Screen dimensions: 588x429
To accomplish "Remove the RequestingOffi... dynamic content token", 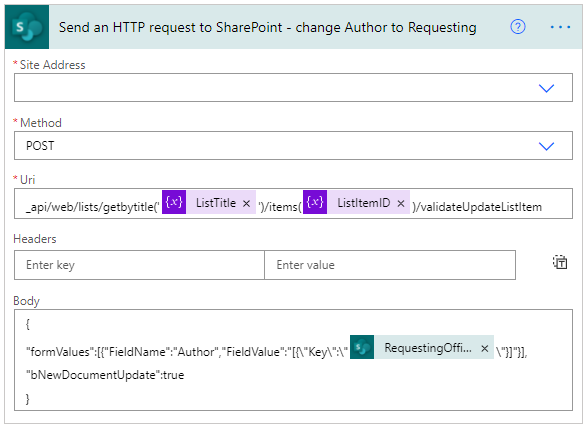I will 484,348.
